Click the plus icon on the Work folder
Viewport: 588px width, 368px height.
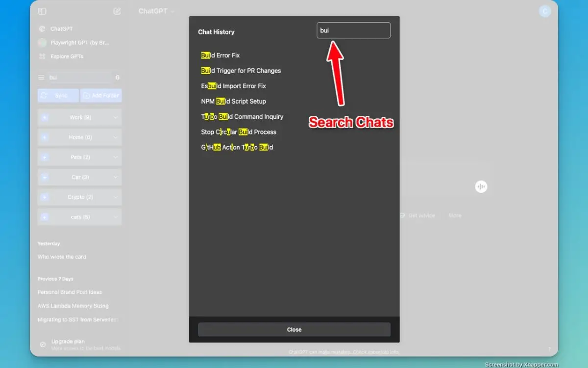(45, 118)
